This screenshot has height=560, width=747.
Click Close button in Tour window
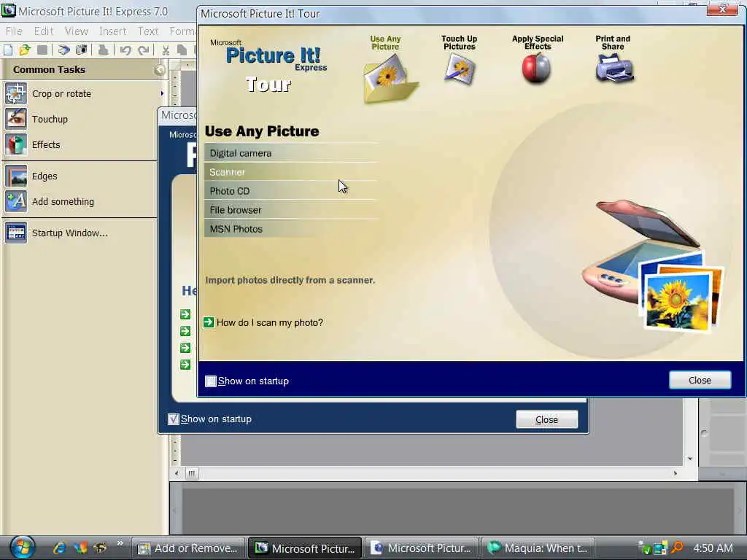tap(700, 380)
